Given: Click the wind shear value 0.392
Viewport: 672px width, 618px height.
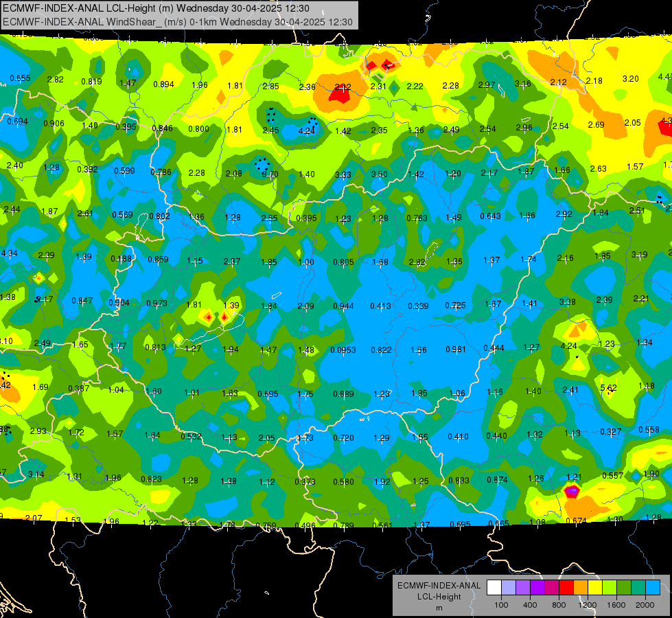Looking at the screenshot, I should (87, 169).
